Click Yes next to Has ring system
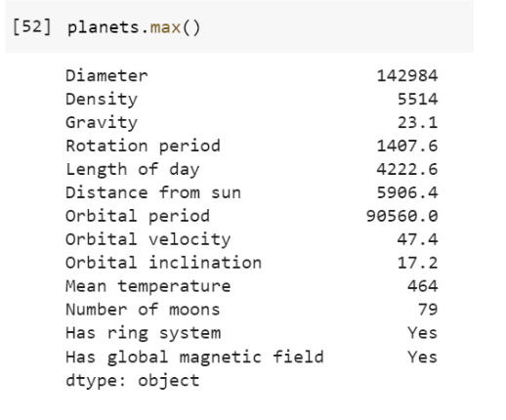Screen dimensions: 506x420 tap(422, 333)
